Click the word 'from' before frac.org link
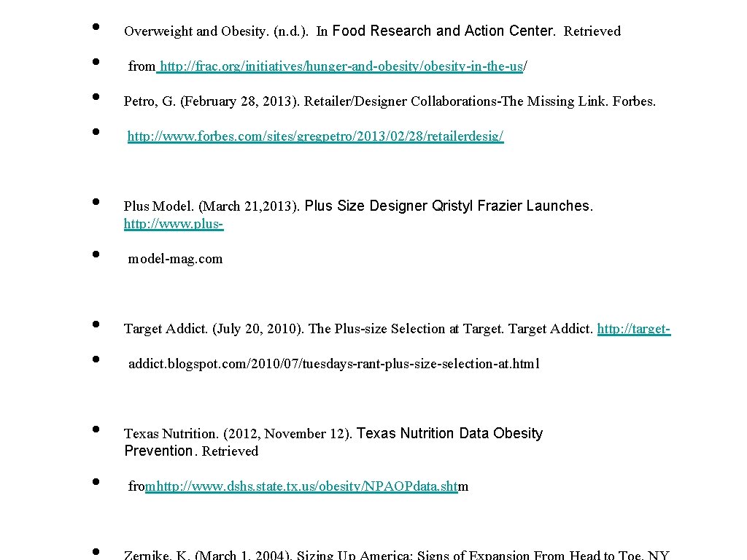Image resolution: width=747 pixels, height=560 pixels. pos(142,66)
